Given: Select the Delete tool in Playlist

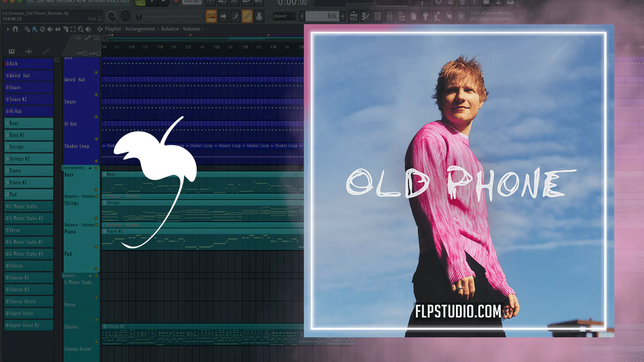Looking at the screenshot, I should pos(42,29).
